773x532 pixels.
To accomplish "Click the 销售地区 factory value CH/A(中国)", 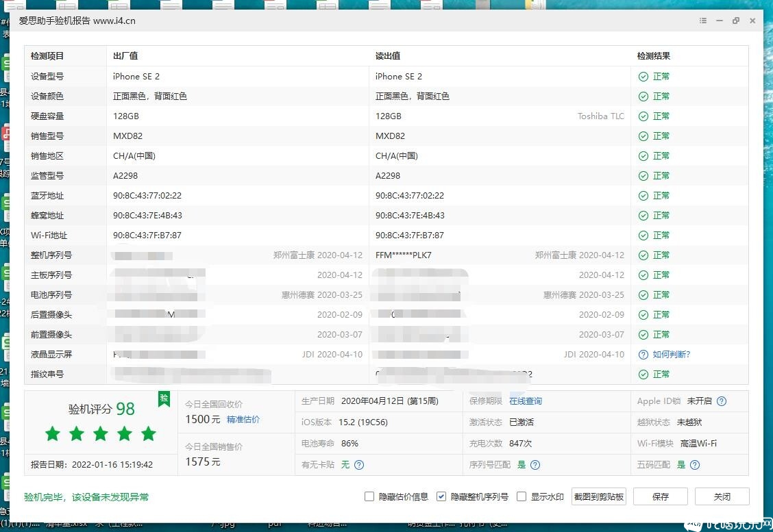I will [x=134, y=156].
